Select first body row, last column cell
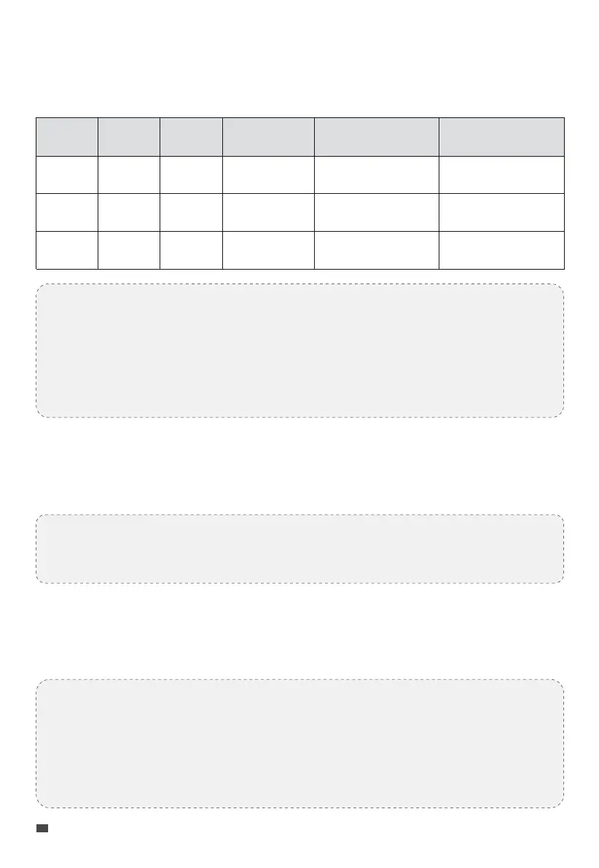 pos(501,175)
